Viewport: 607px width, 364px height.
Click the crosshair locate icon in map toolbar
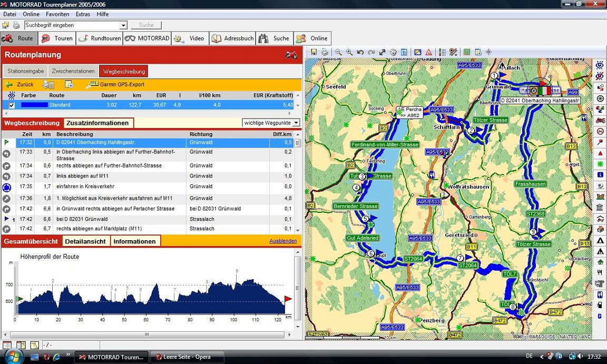click(488, 52)
